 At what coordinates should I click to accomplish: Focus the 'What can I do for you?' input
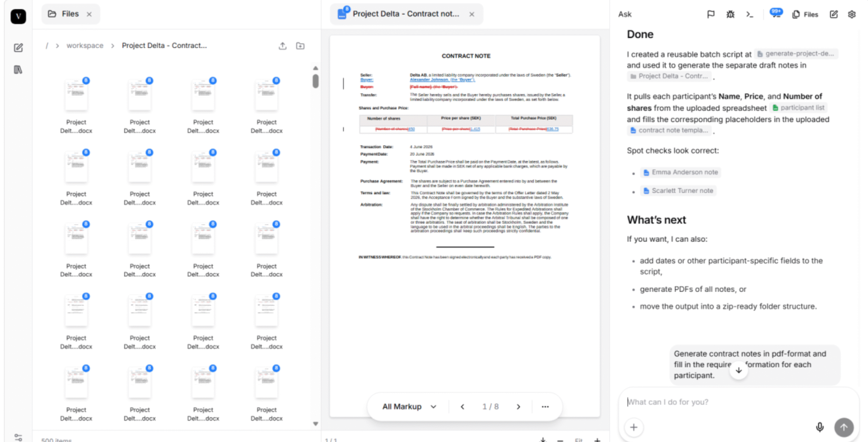point(721,402)
